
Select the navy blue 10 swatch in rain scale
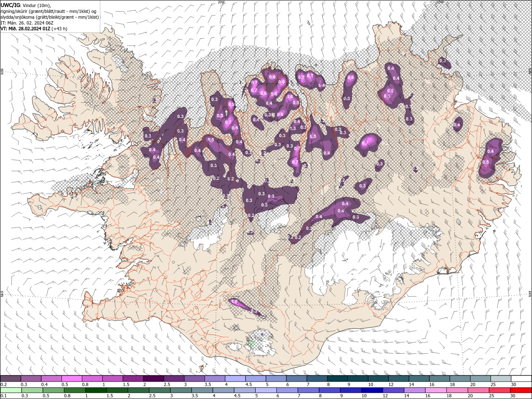(372, 390)
